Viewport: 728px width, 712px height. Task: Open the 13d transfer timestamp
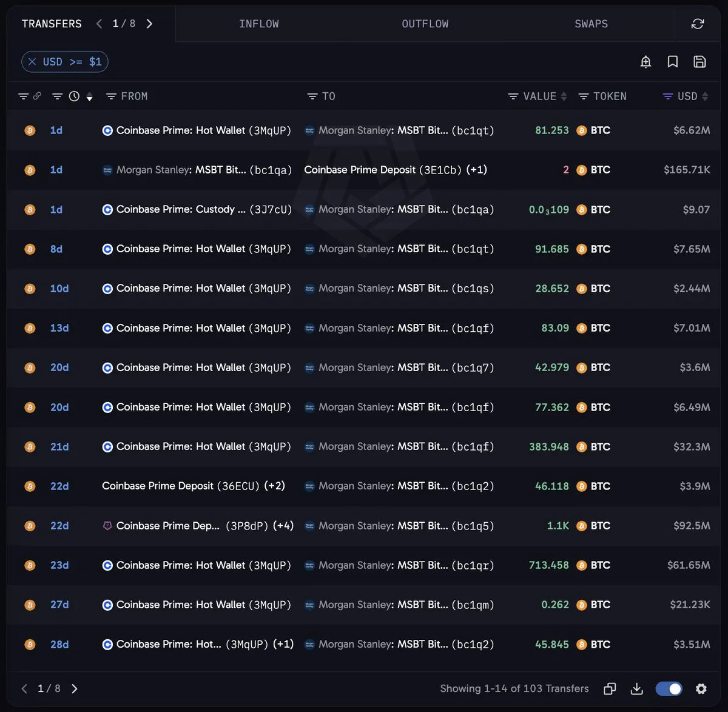[59, 328]
